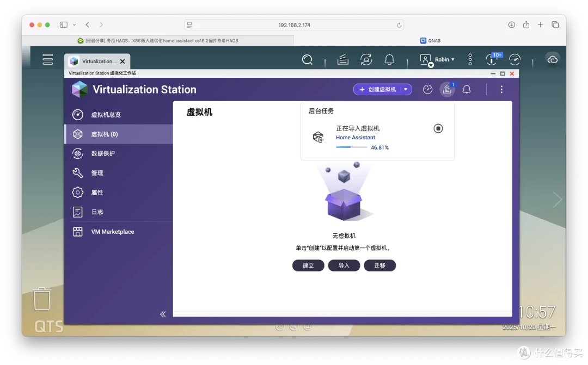Image resolution: width=588 pixels, height=365 pixels.
Task: Close the Virtualization Station taskbar tab
Action: pos(122,61)
